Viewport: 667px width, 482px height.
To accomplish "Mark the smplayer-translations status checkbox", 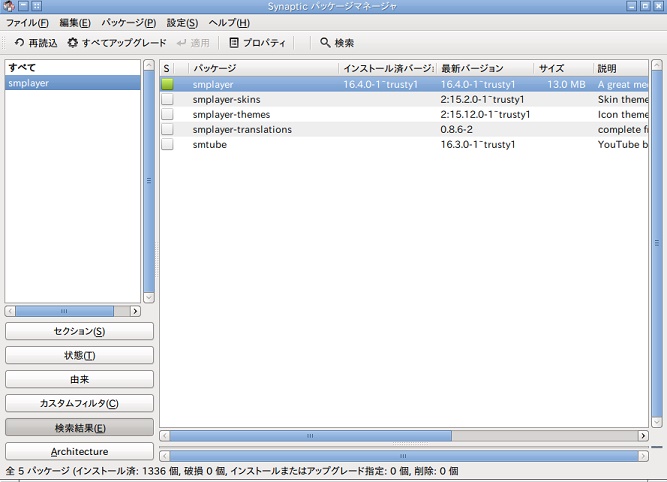I will (167, 129).
